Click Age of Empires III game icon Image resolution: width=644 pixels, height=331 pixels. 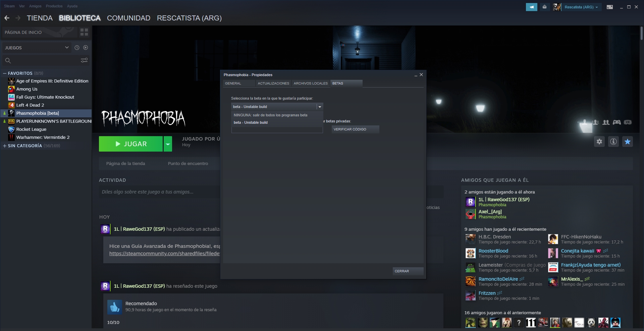11,81
